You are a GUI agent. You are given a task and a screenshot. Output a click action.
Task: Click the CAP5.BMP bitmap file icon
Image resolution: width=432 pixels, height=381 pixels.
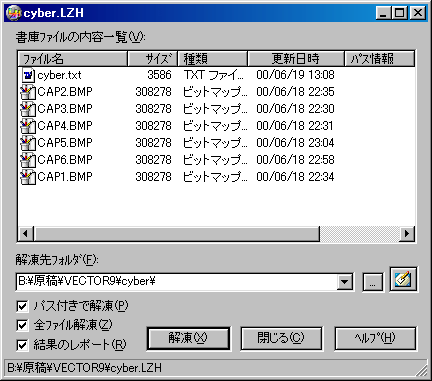tap(28, 143)
